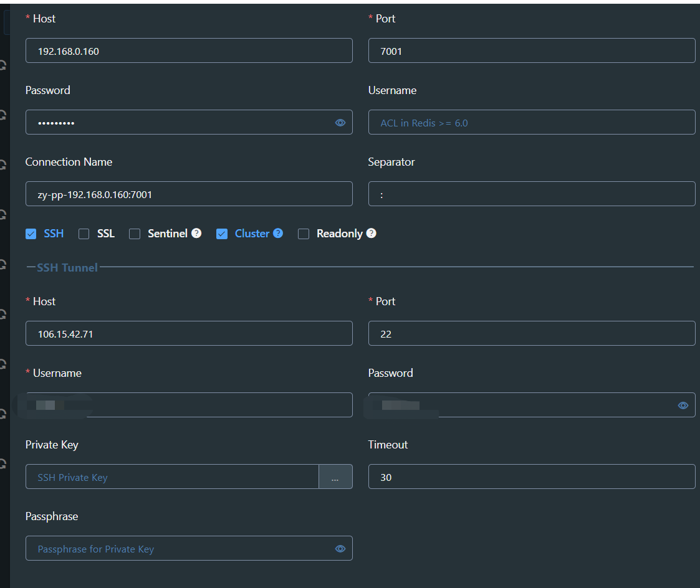
Task: Click the Readonly label text
Action: click(340, 234)
